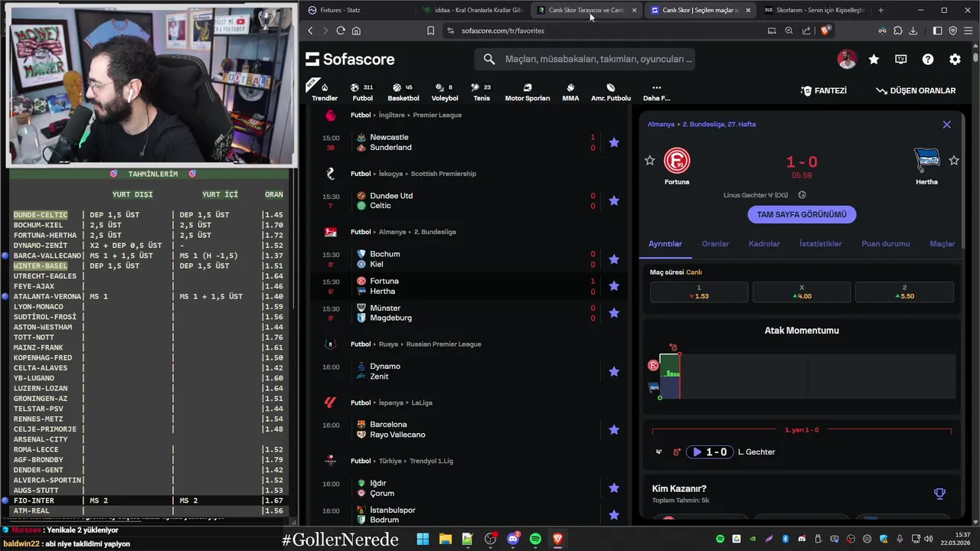Open the Amr. Futbolu category

click(x=611, y=92)
